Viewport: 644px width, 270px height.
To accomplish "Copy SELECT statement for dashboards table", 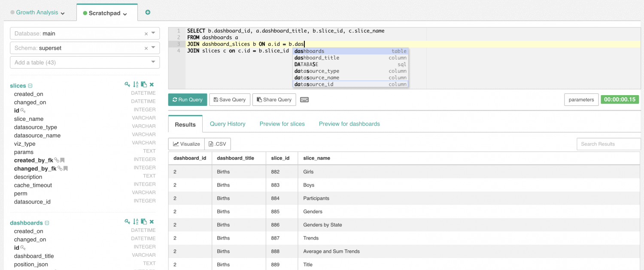I will click(144, 222).
